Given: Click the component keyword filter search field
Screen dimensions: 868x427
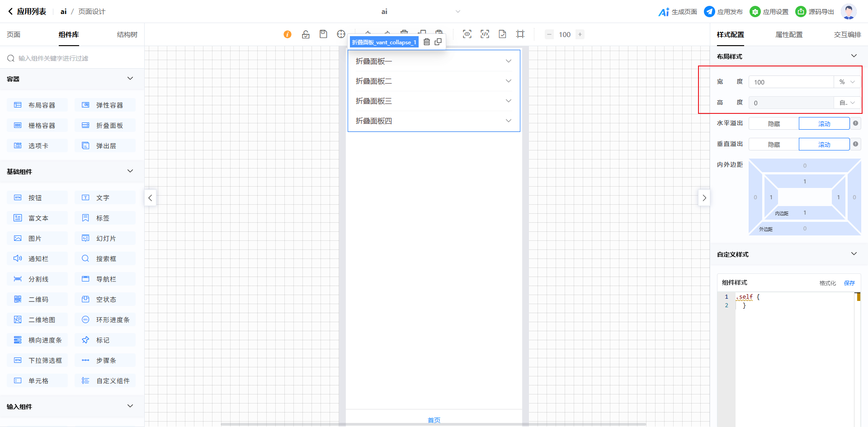Looking at the screenshot, I should 72,58.
